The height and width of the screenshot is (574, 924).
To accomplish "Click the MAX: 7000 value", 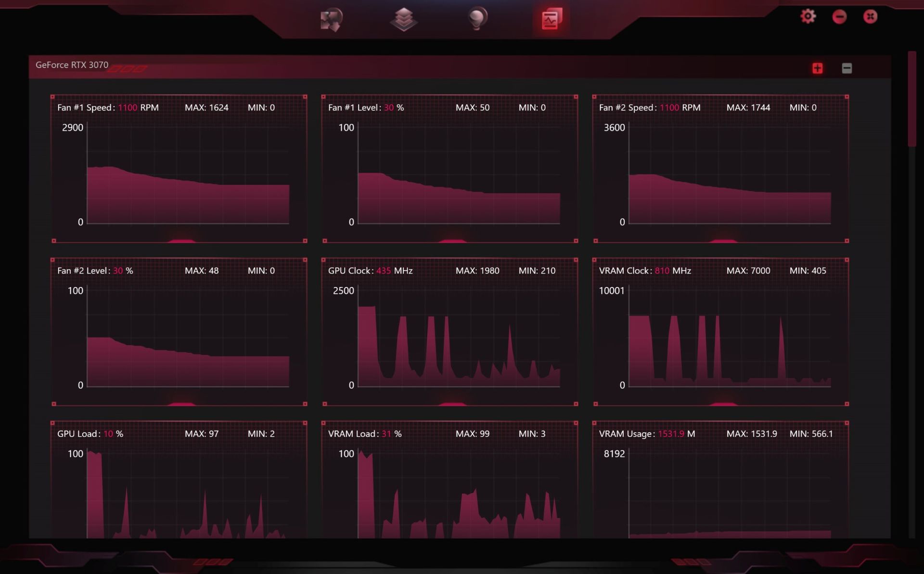I will [748, 271].
